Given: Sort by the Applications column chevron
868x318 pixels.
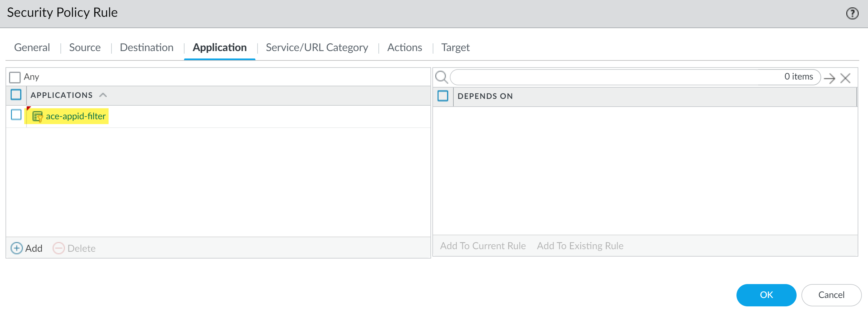Looking at the screenshot, I should pos(103,95).
